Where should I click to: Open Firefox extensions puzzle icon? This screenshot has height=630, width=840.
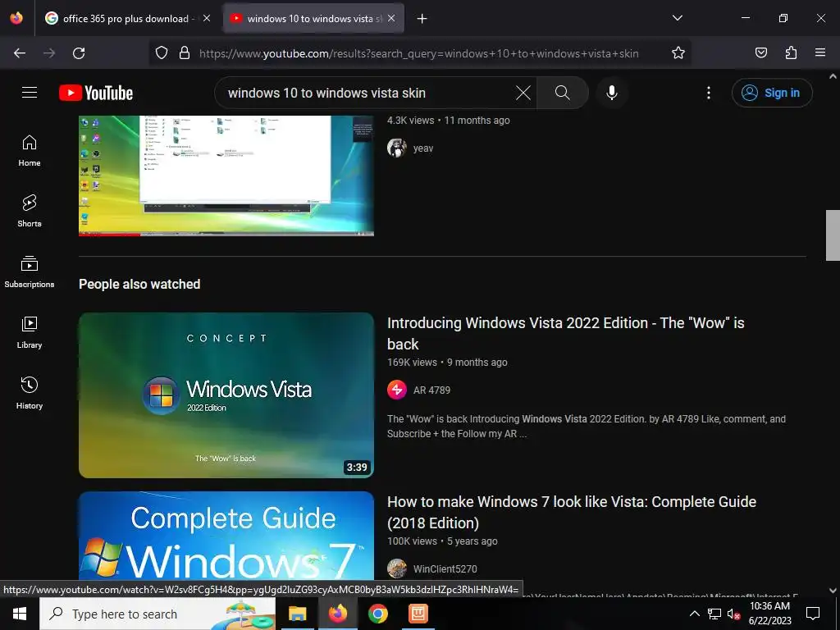[x=791, y=53]
